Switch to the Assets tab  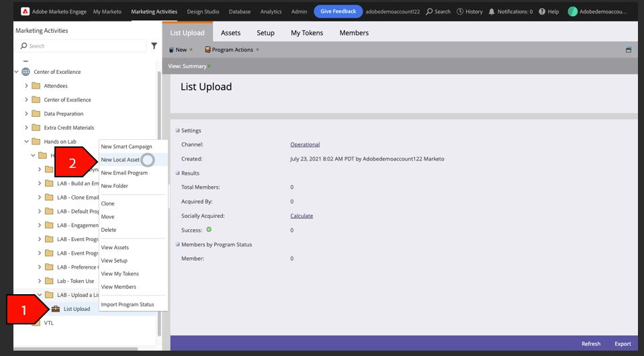(230, 33)
